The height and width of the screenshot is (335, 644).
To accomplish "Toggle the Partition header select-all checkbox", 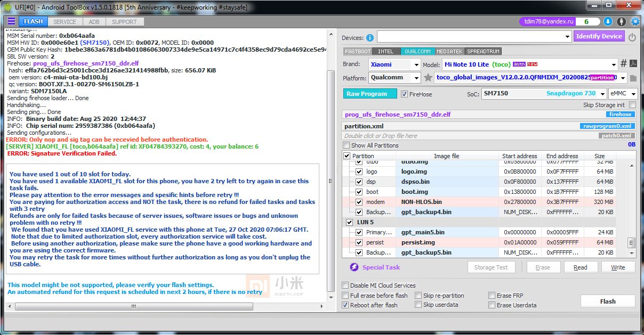I will (348, 157).
